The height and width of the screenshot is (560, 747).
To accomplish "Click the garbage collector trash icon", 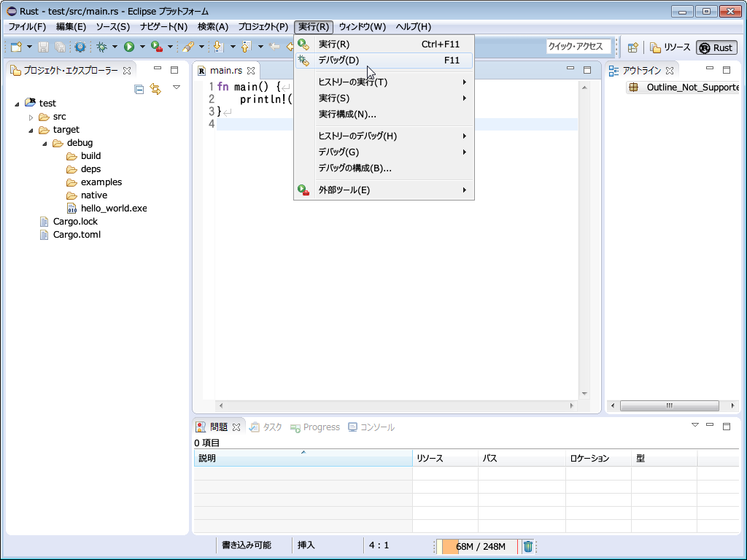I will tap(528, 546).
